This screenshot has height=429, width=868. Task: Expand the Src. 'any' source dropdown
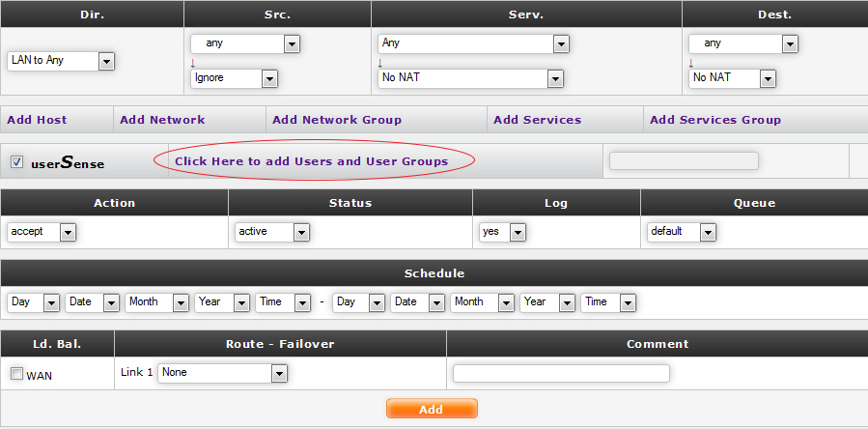click(245, 43)
